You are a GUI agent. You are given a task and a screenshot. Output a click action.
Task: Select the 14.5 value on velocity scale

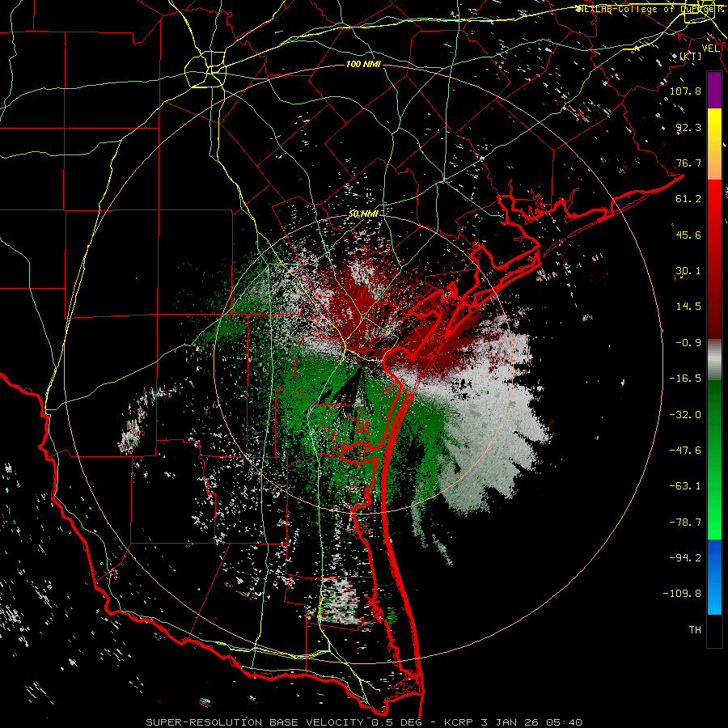[688, 307]
